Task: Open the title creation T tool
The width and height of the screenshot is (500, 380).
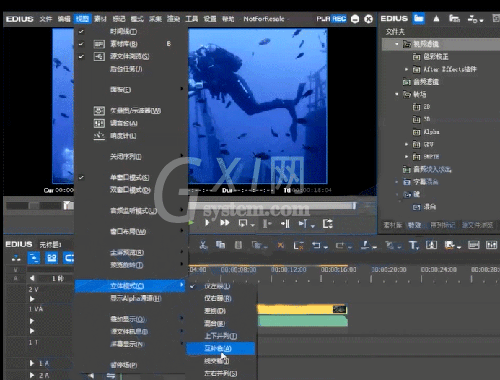Action: click(413, 246)
